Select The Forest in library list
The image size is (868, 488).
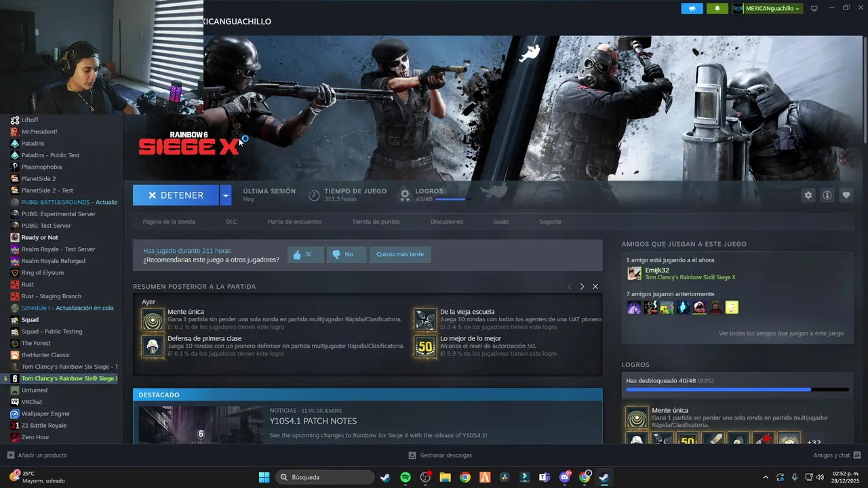36,344
